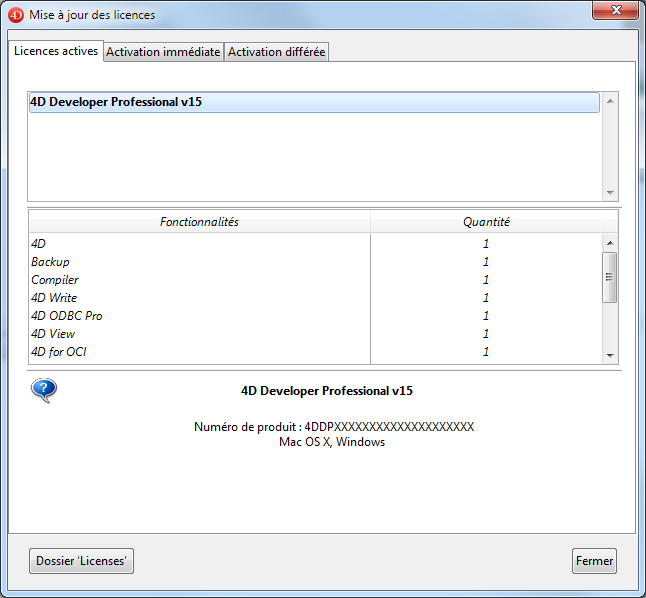The width and height of the screenshot is (646, 598).
Task: Click the Dossier 'Licenses' button
Action: tap(81, 561)
